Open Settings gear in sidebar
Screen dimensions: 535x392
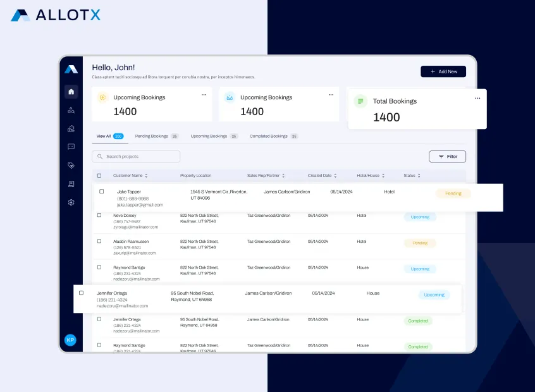click(71, 202)
